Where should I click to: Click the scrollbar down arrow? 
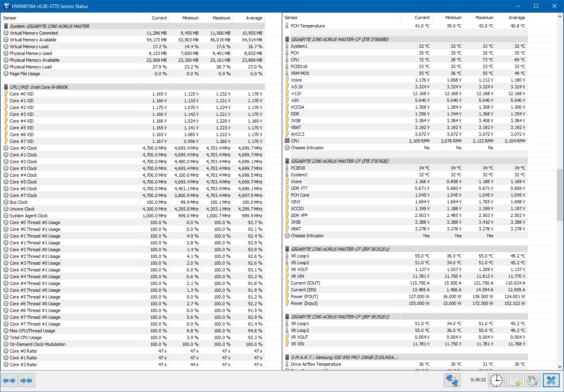coord(560,367)
